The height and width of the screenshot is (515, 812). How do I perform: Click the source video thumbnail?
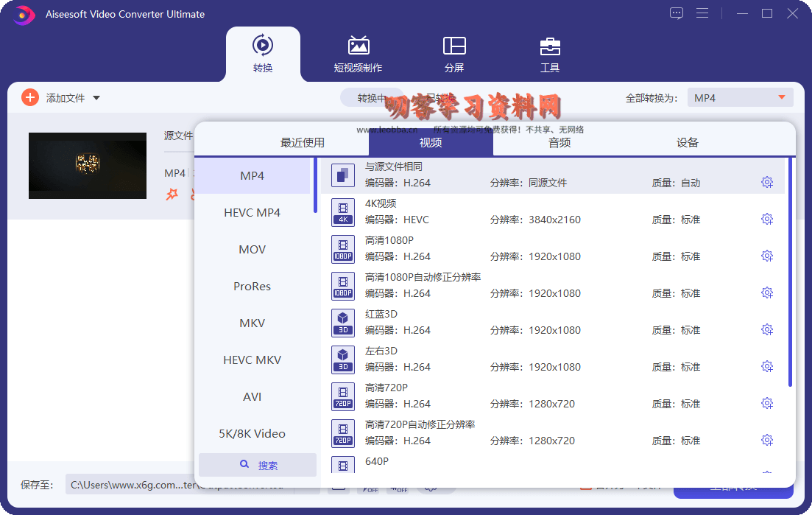(88, 166)
